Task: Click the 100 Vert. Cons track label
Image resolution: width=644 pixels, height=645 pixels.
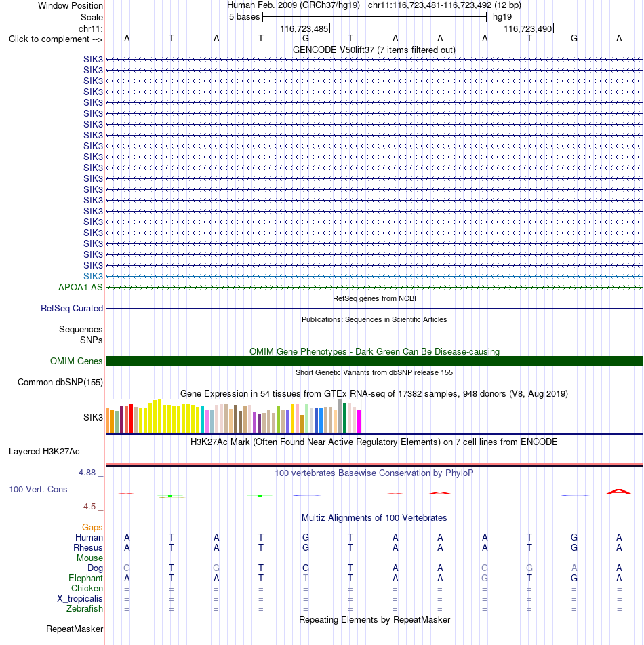Action: [38, 489]
